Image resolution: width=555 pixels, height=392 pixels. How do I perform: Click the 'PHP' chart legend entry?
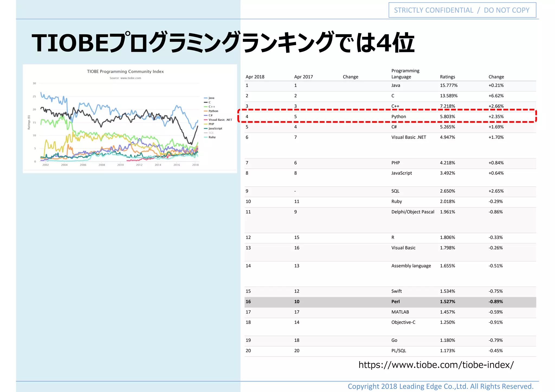209,124
